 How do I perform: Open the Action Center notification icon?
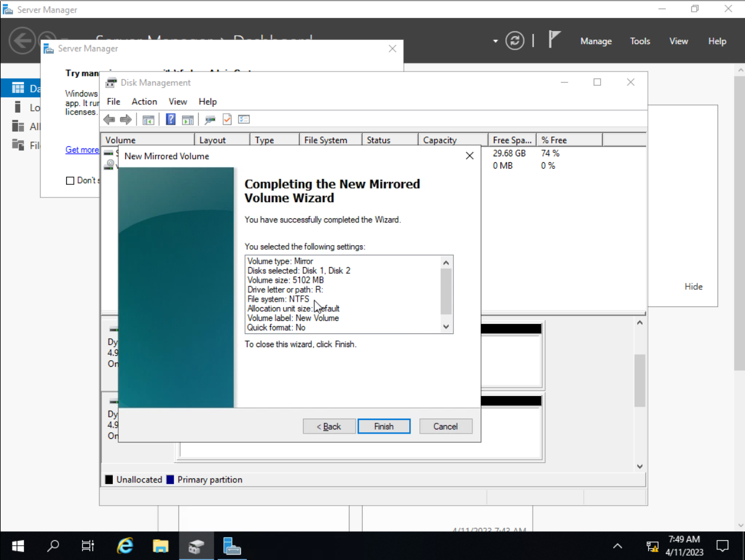pyautogui.click(x=722, y=546)
